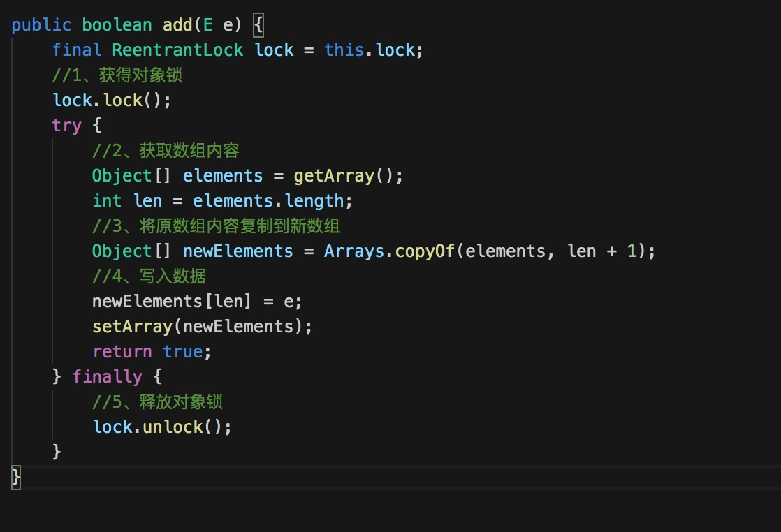Click the 'getArray()' method call
The height and width of the screenshot is (532, 781).
point(348,176)
